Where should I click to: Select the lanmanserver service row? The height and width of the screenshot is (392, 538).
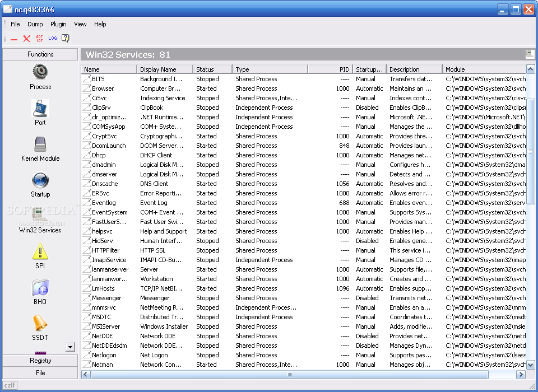[x=304, y=269]
